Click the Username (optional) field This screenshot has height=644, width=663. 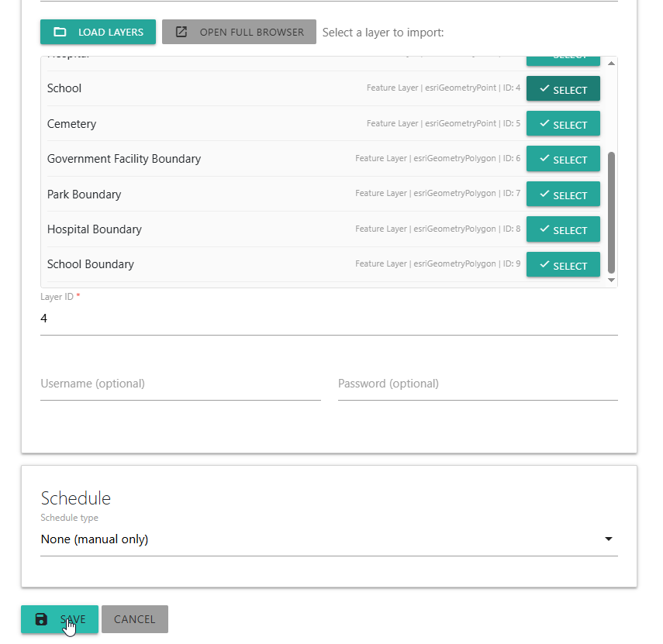(181, 384)
